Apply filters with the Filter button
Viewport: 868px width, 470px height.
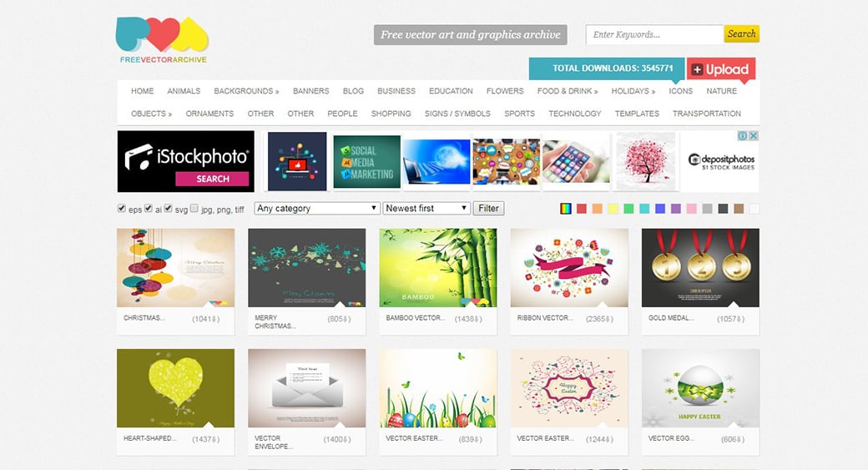[x=488, y=209]
